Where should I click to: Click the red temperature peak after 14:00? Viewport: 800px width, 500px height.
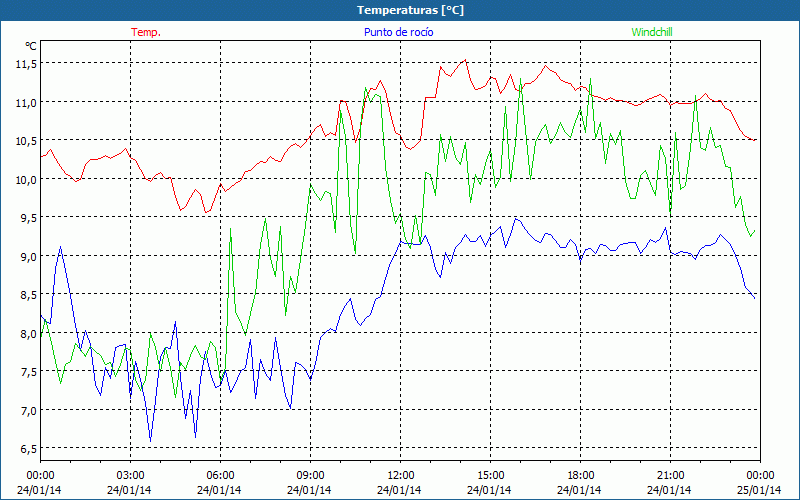[465, 60]
